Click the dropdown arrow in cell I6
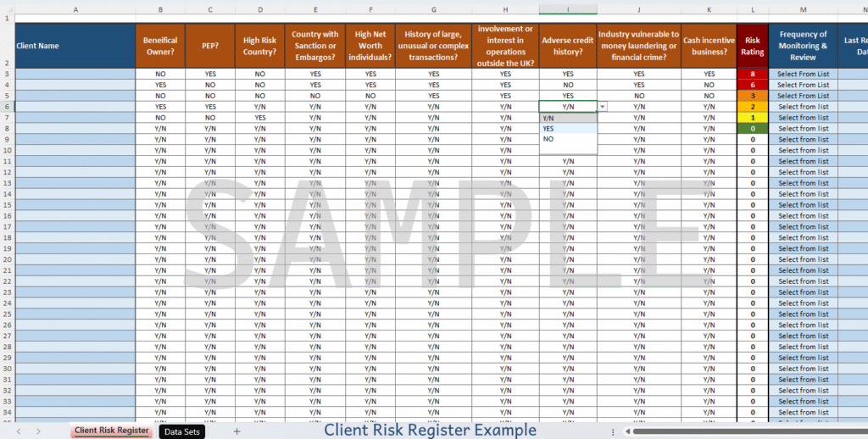Viewport: 868px width, 439px height. [602, 107]
